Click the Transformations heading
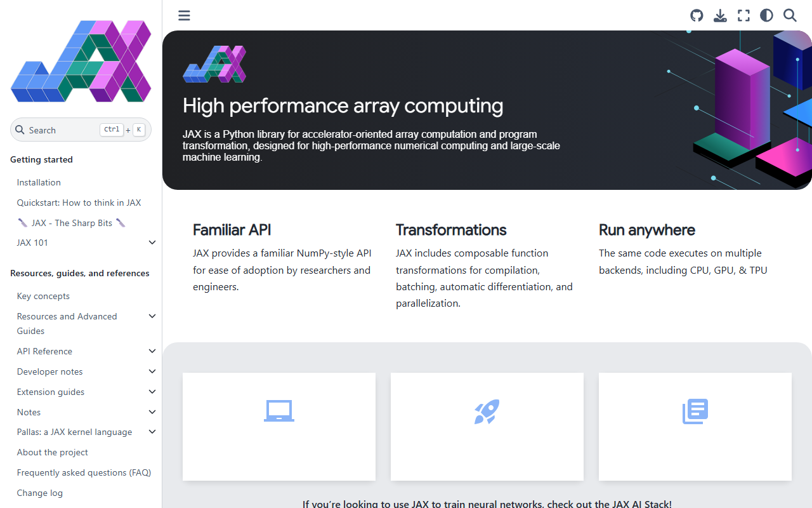This screenshot has width=812, height=508. pyautogui.click(x=451, y=230)
